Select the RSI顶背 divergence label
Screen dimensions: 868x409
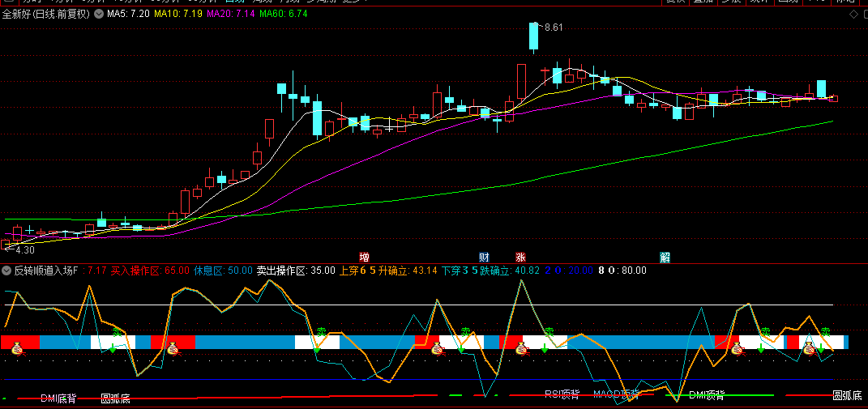562,394
